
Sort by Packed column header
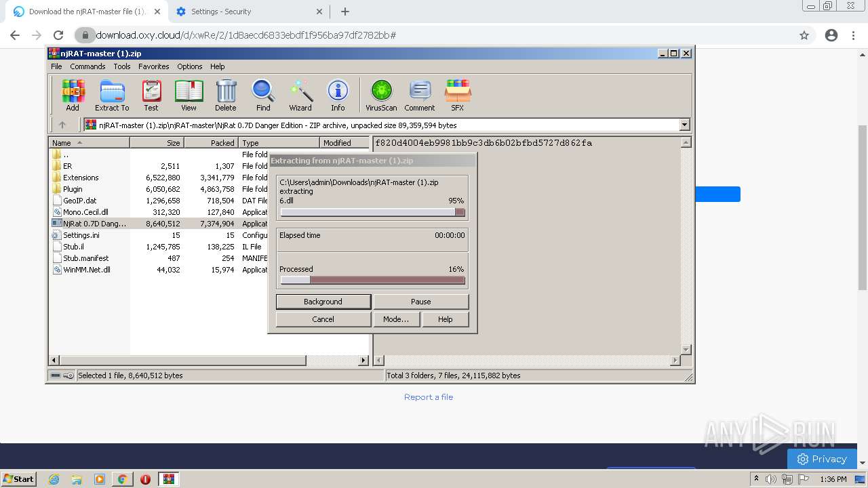(x=211, y=142)
